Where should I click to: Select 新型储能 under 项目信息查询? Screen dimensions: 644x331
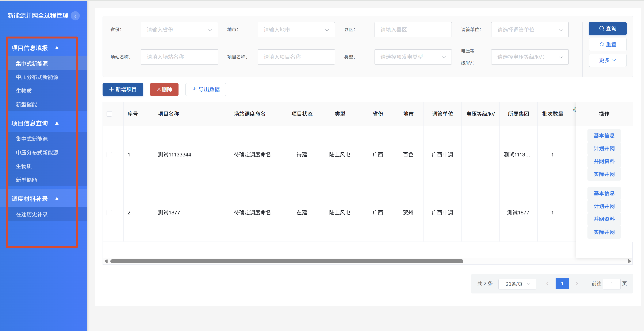tap(47, 180)
